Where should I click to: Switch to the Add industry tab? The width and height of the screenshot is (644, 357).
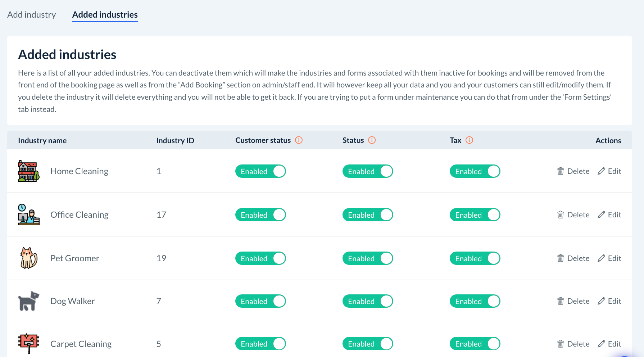pyautogui.click(x=32, y=15)
